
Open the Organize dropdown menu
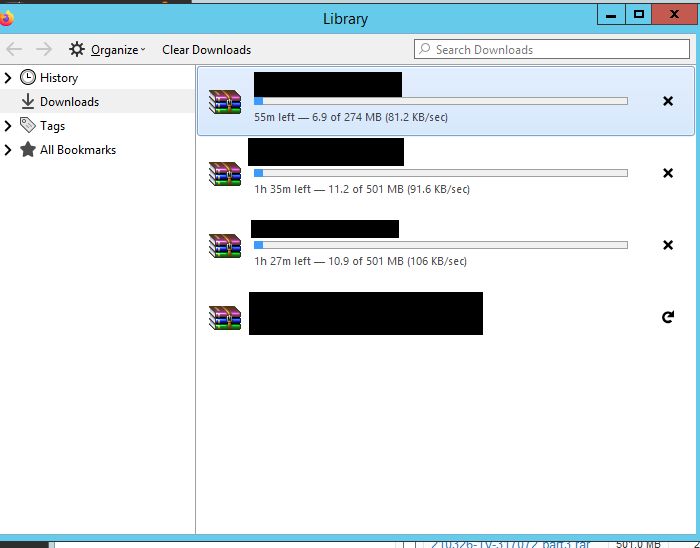[117, 49]
